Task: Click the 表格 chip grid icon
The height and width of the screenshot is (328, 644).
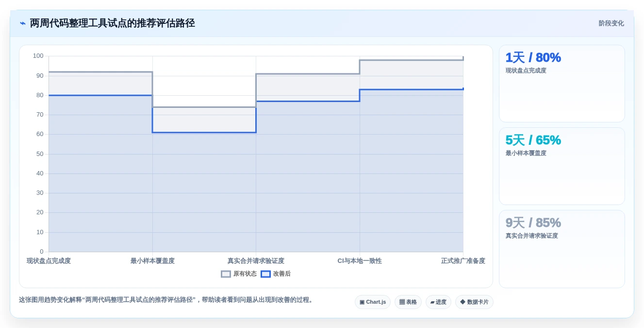Action: [402, 302]
